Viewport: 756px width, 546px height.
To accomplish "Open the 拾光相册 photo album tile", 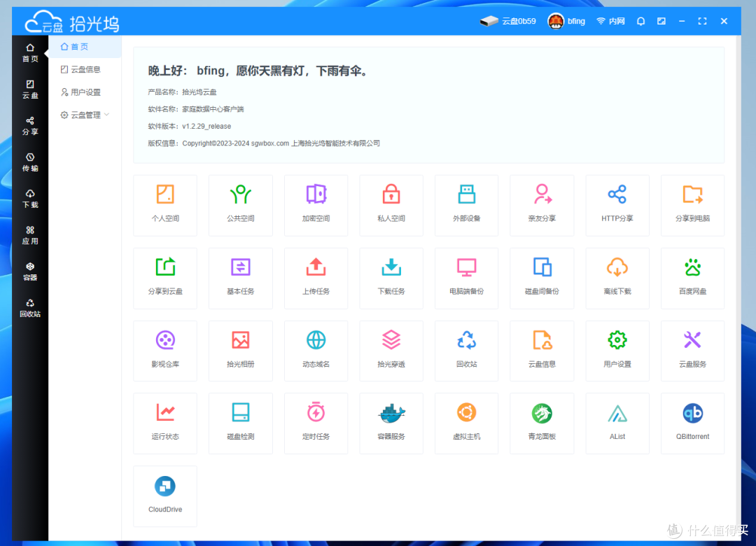I will point(240,351).
